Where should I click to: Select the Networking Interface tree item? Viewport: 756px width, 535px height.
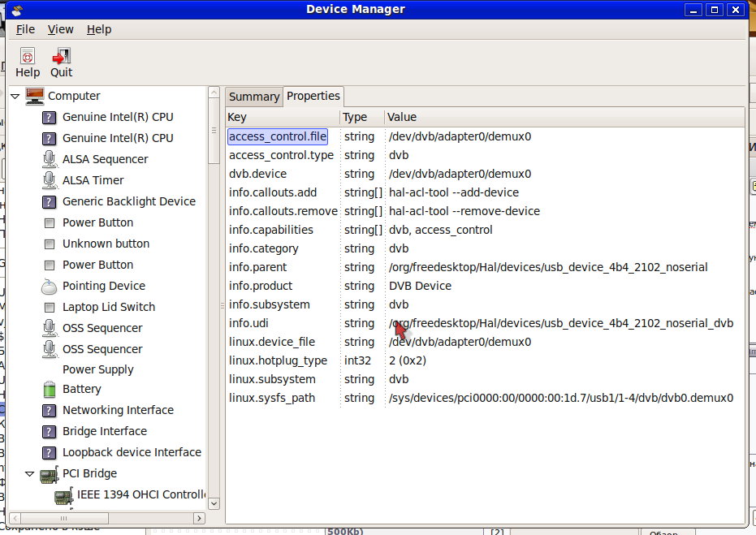point(118,410)
